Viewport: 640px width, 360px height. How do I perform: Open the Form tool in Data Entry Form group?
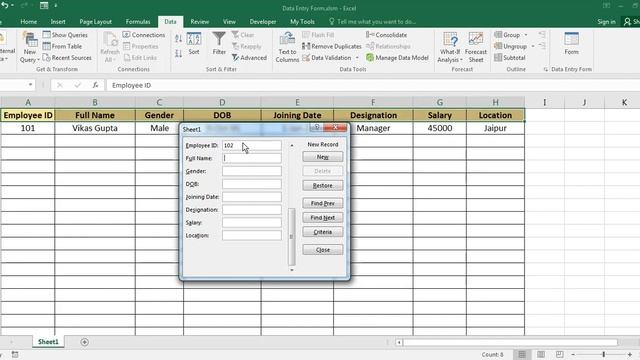[x=571, y=43]
